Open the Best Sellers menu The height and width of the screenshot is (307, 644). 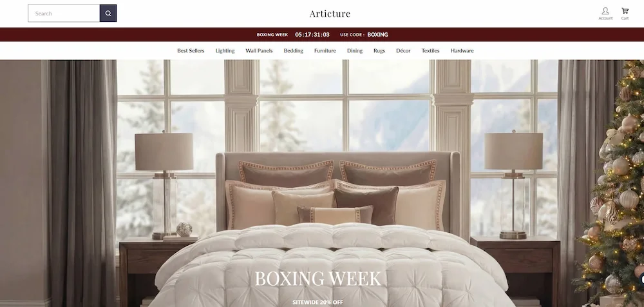191,50
